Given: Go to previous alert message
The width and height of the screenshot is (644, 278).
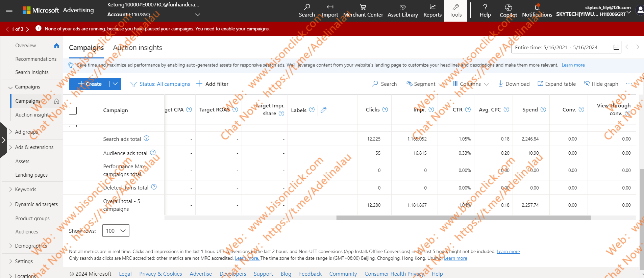Looking at the screenshot, I should [7, 29].
